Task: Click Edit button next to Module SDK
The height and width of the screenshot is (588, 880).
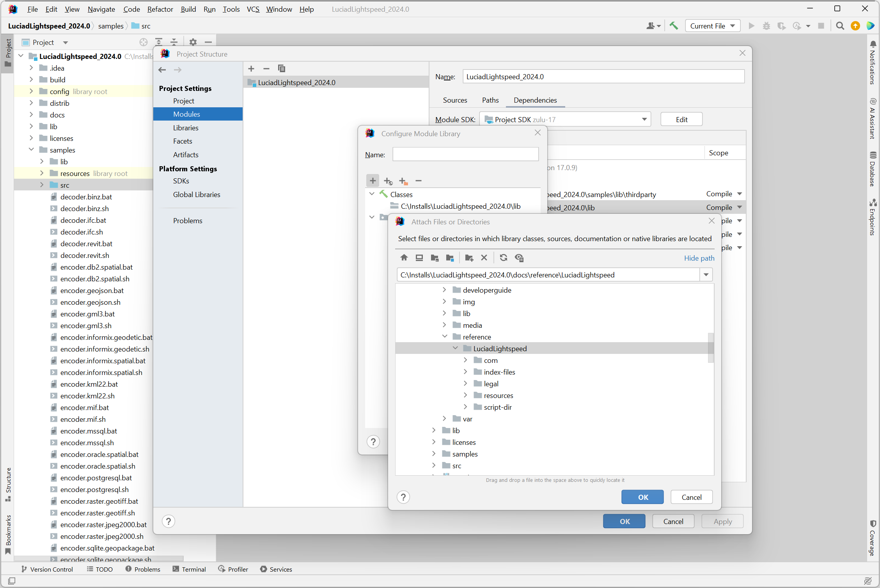Action: (x=681, y=119)
